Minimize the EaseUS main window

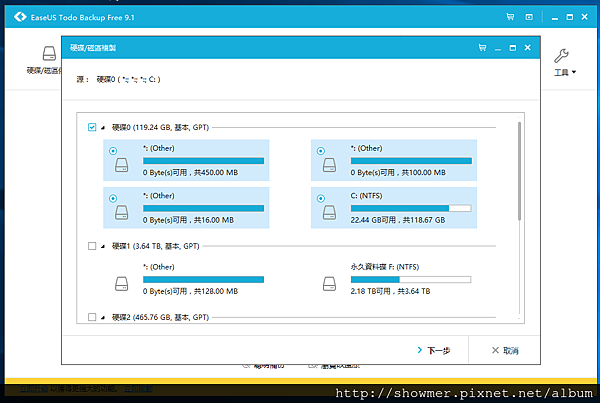click(554, 18)
